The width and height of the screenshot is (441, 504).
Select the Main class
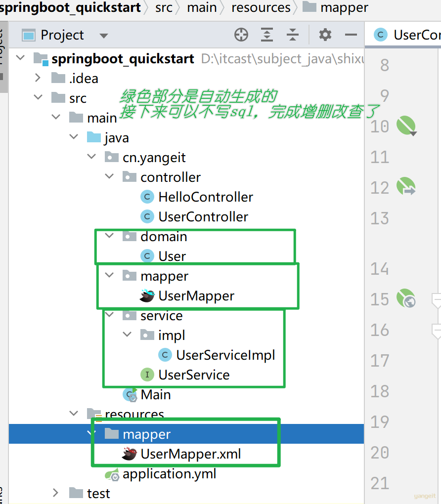tap(156, 395)
